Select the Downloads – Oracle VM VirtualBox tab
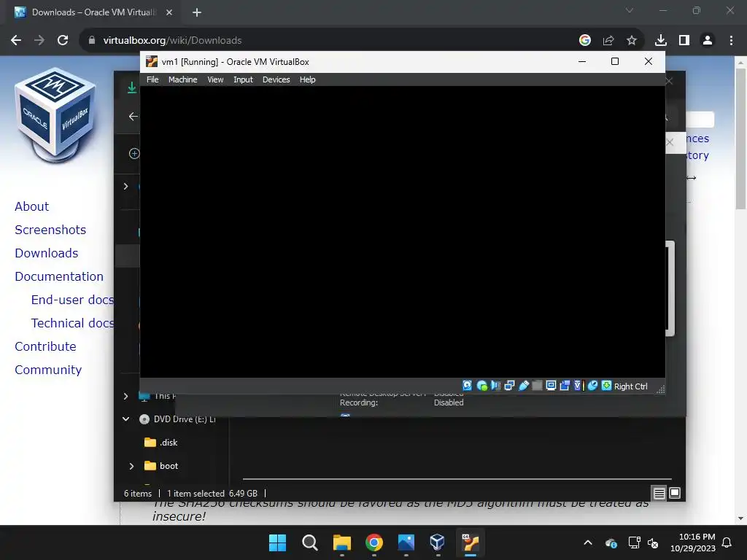 93,12
